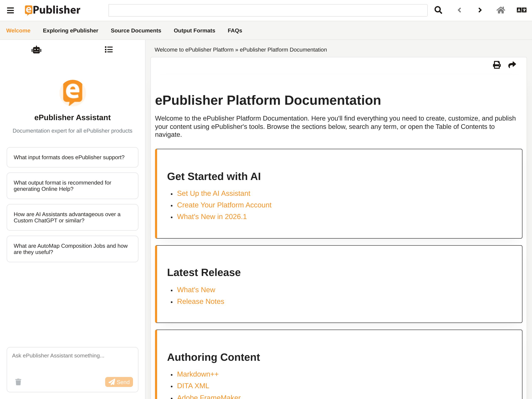Image resolution: width=532 pixels, height=399 pixels.
Task: Click ePublisher Platform Documentation breadcrumb
Action: (283, 50)
